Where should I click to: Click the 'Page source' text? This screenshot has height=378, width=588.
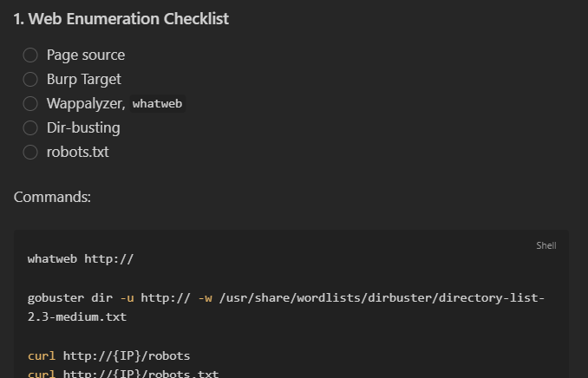click(86, 55)
